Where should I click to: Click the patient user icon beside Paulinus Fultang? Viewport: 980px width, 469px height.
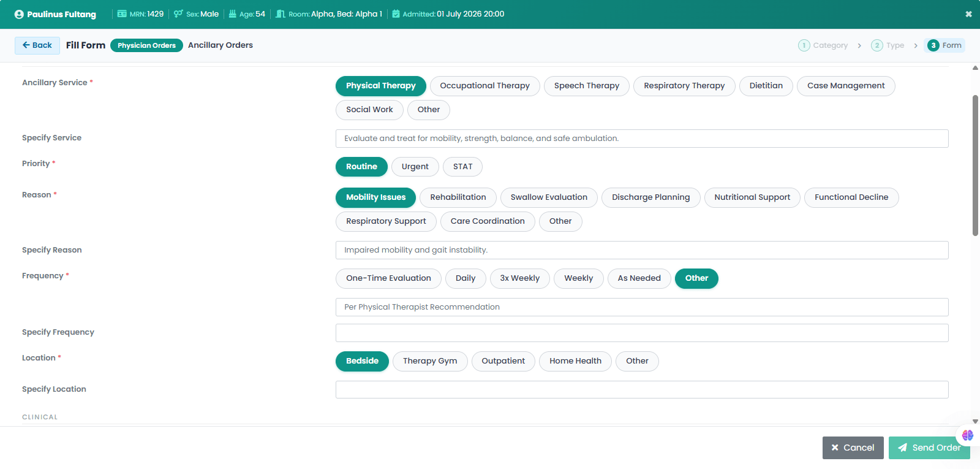point(19,14)
